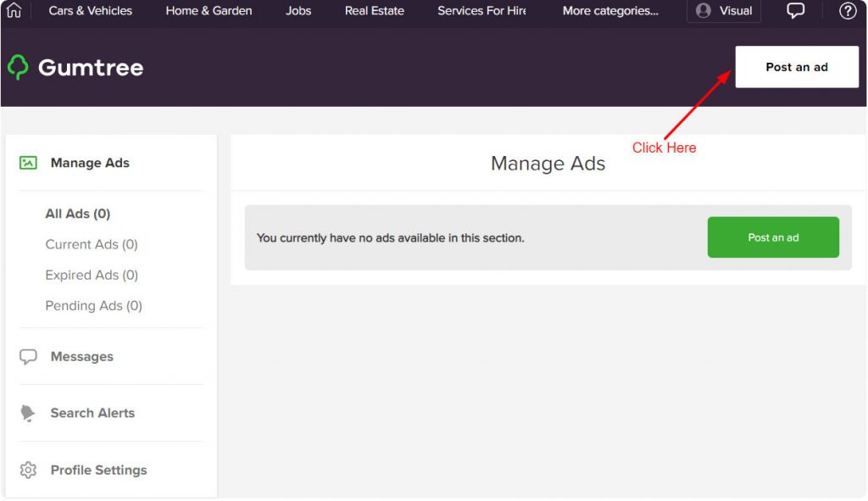Select the Manage Ads picture icon

[x=28, y=162]
